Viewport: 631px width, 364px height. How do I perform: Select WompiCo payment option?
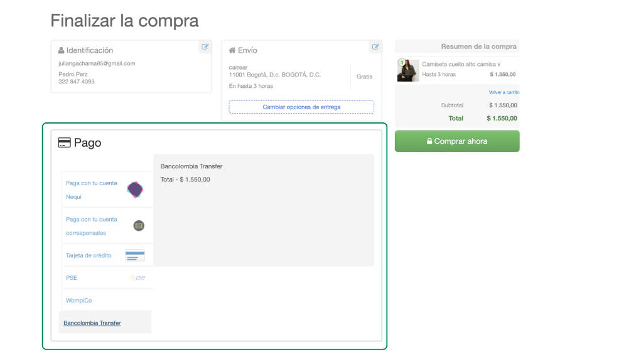tap(79, 301)
